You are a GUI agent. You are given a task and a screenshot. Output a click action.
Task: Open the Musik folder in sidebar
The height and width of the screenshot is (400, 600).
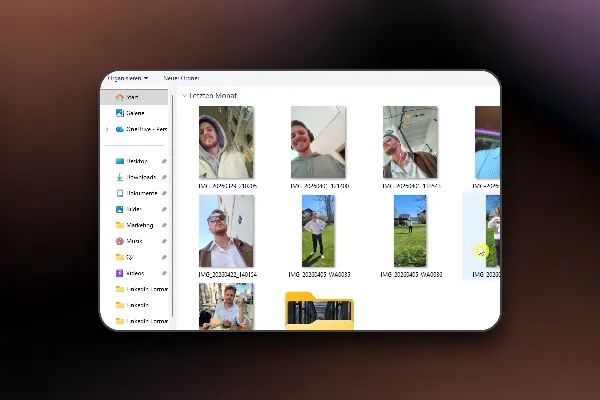pyautogui.click(x=129, y=241)
